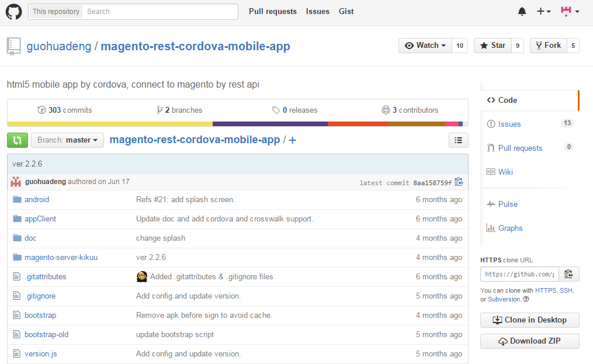This screenshot has width=593, height=364.
Task: Click the Clone in Desktop button
Action: [529, 320]
